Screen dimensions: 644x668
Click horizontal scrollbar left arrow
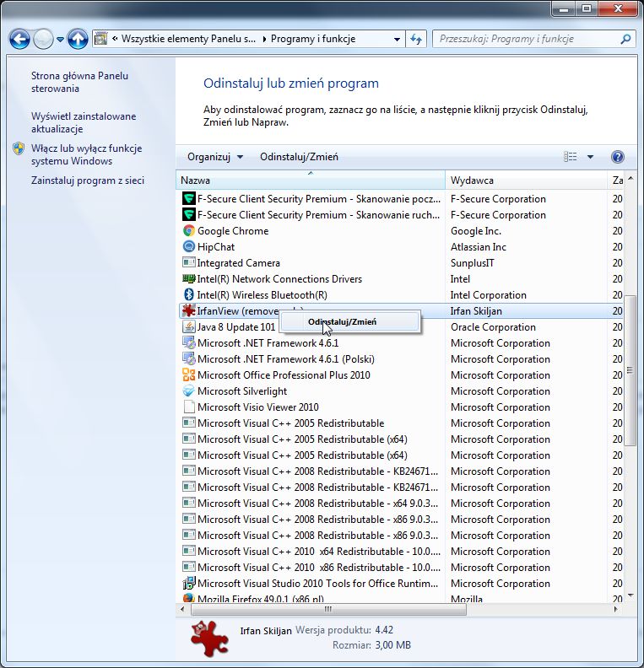pos(182,609)
